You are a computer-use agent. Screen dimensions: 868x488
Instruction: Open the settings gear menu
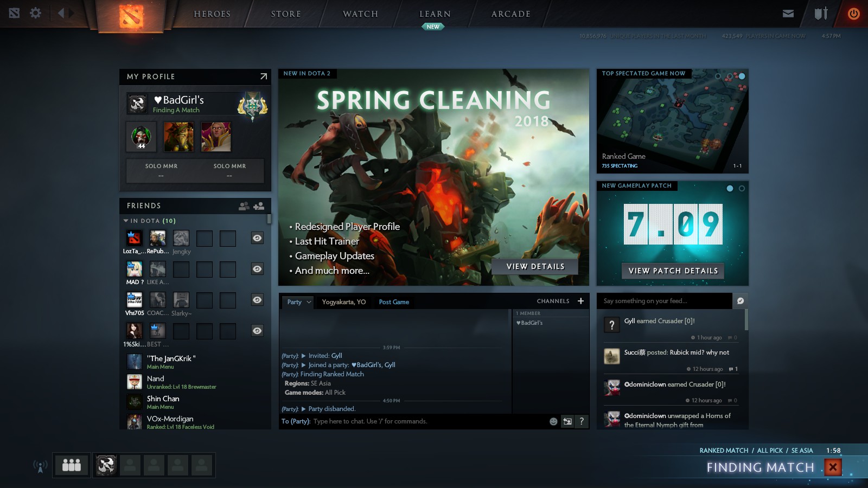coord(35,13)
